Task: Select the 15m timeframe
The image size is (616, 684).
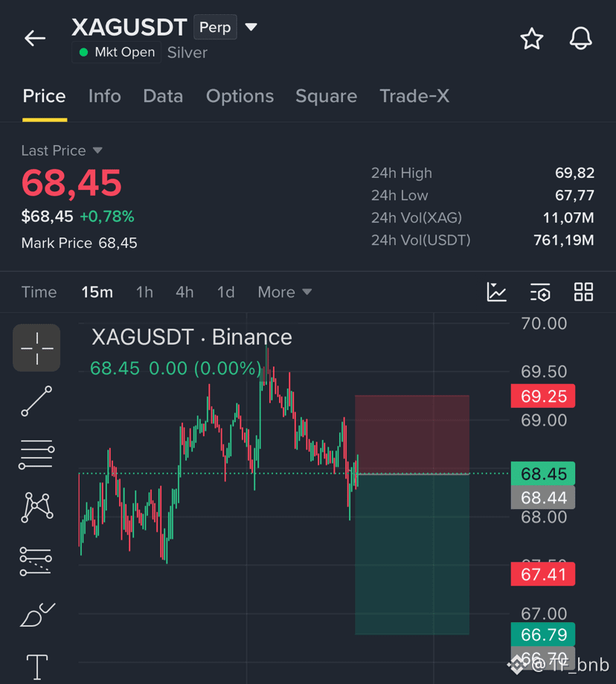Action: (97, 292)
